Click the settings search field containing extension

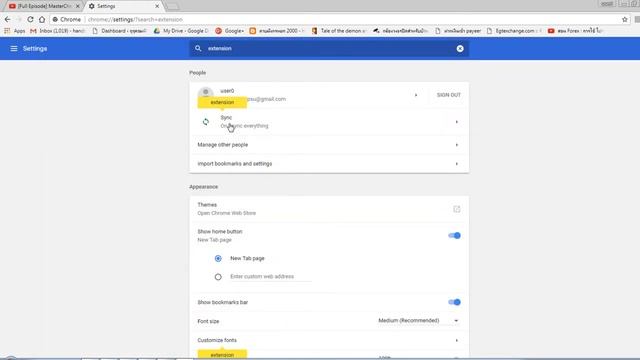click(329, 49)
